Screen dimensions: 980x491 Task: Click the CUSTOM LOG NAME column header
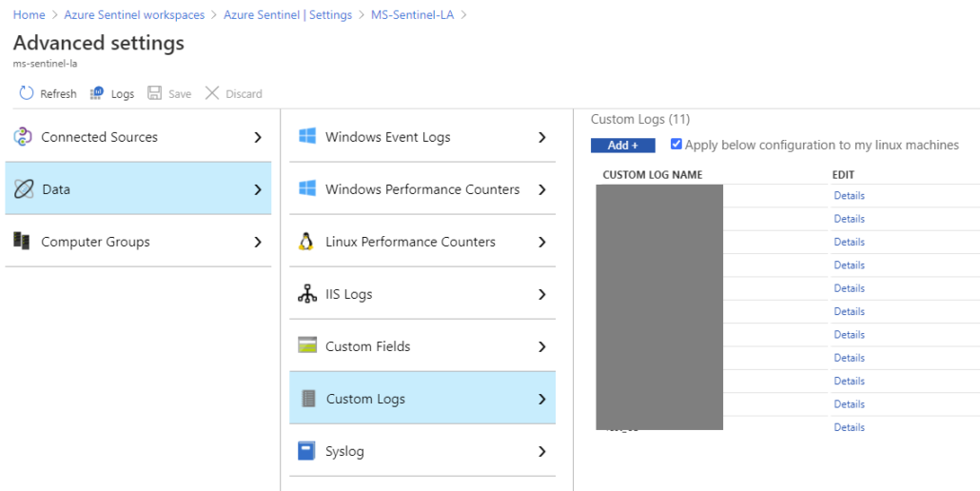(x=653, y=175)
